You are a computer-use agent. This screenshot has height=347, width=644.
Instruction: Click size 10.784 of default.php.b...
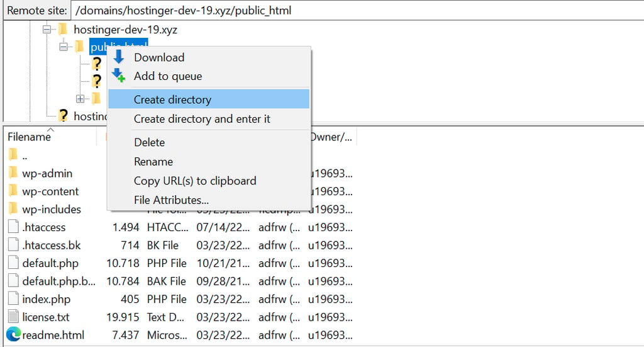pos(123,282)
